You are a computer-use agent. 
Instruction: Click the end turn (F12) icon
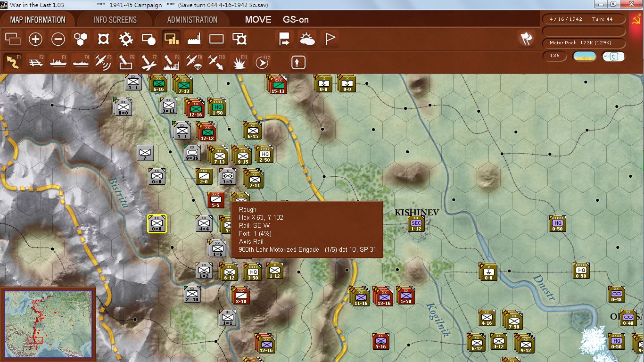click(262, 62)
